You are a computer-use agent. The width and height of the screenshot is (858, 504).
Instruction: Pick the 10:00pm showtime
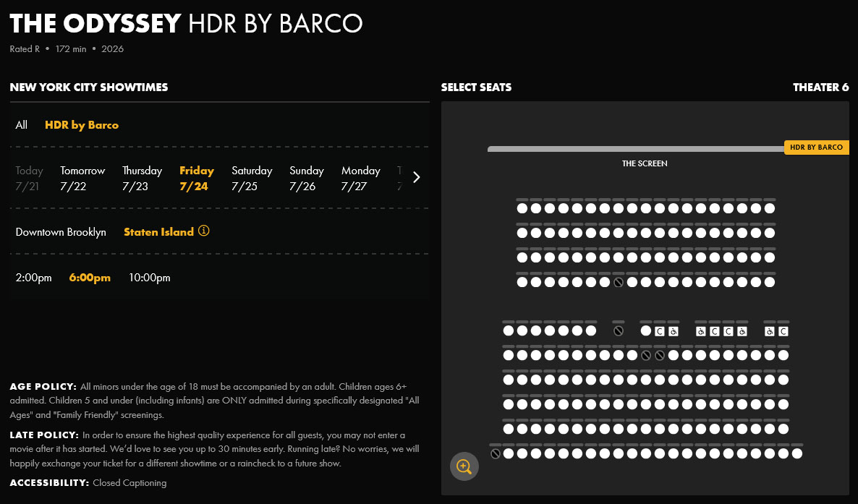tap(149, 278)
